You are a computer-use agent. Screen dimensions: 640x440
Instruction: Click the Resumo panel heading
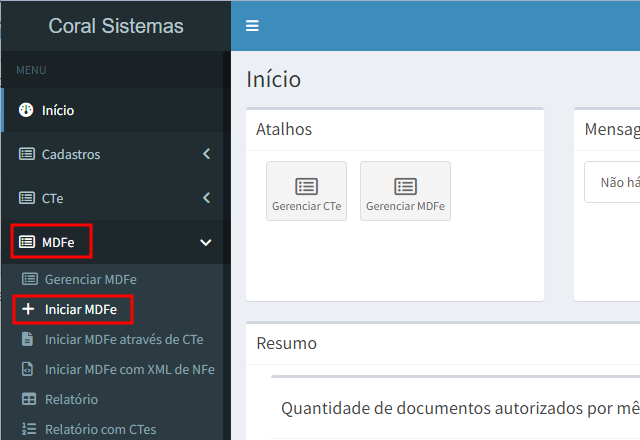point(287,343)
